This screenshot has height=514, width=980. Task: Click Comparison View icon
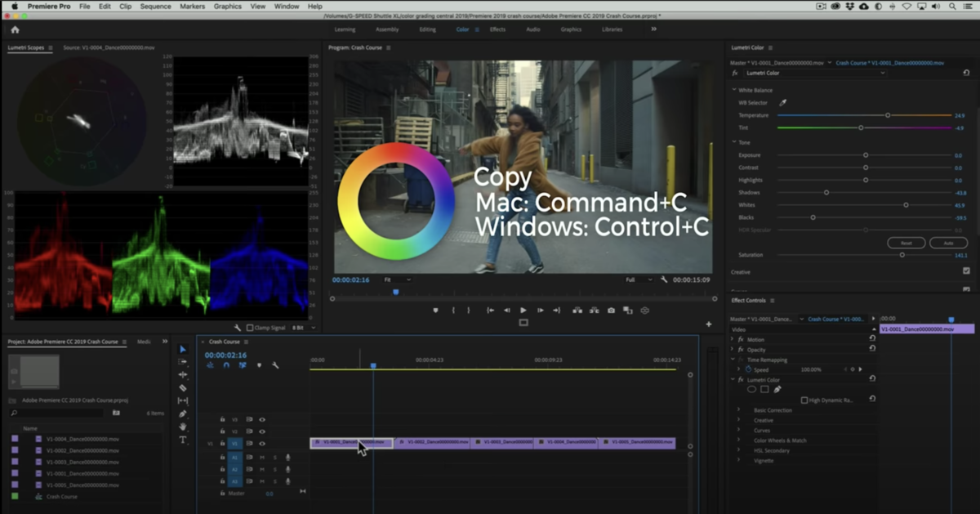pyautogui.click(x=627, y=311)
